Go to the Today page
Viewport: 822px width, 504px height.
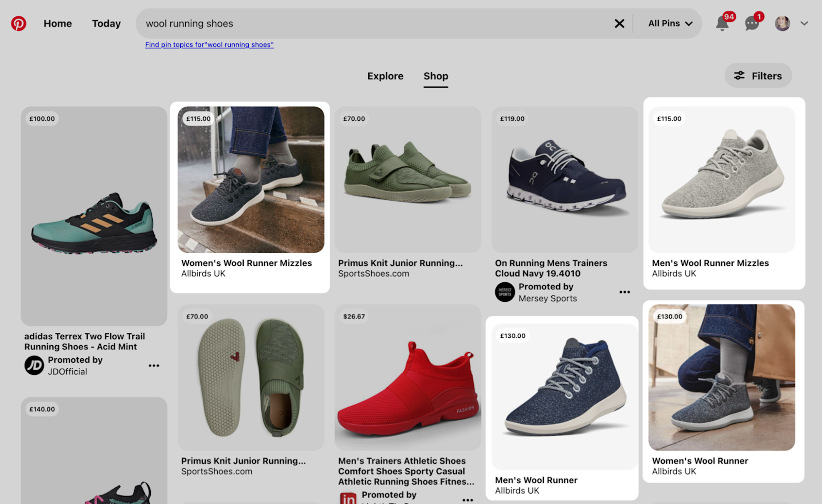tap(106, 23)
